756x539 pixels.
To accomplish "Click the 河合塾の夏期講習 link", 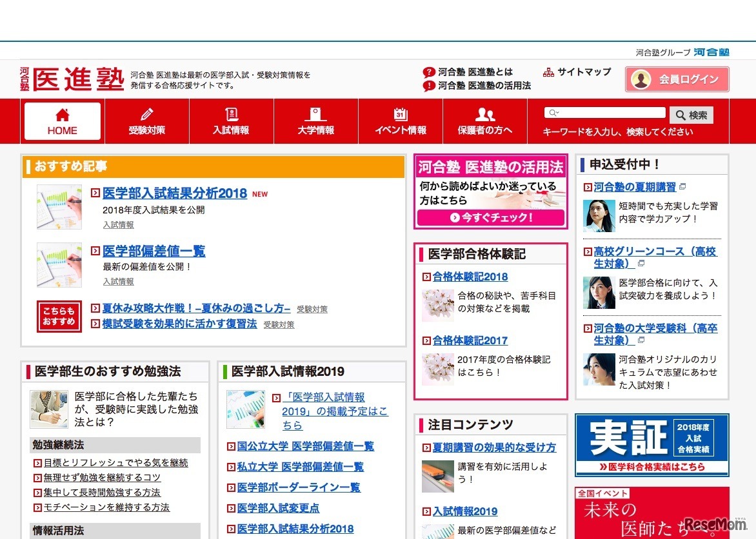I will tap(634, 187).
